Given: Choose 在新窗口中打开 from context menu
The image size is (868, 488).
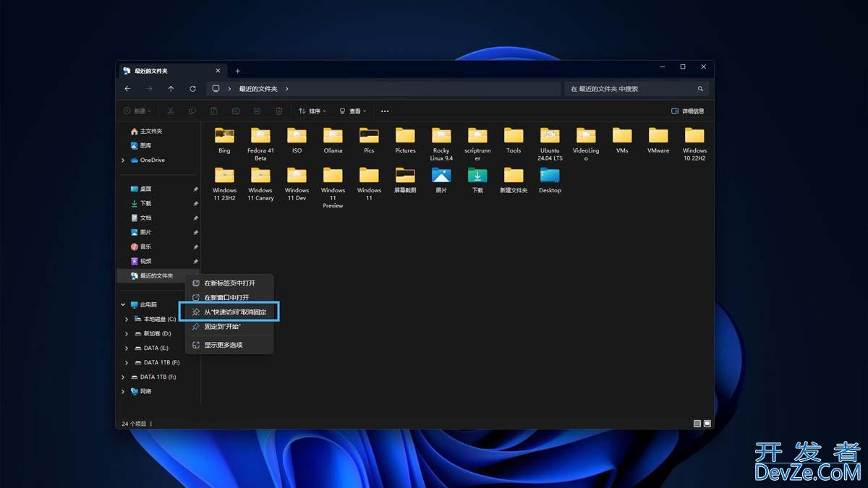Looking at the screenshot, I should point(229,297).
